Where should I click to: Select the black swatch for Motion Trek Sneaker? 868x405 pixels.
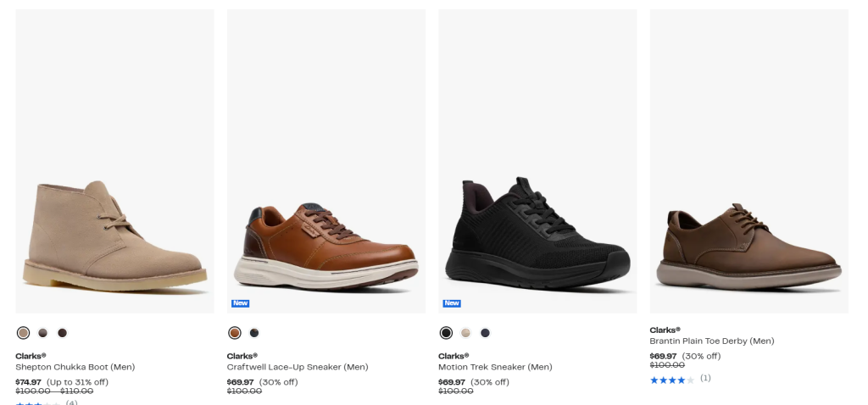pyautogui.click(x=446, y=333)
